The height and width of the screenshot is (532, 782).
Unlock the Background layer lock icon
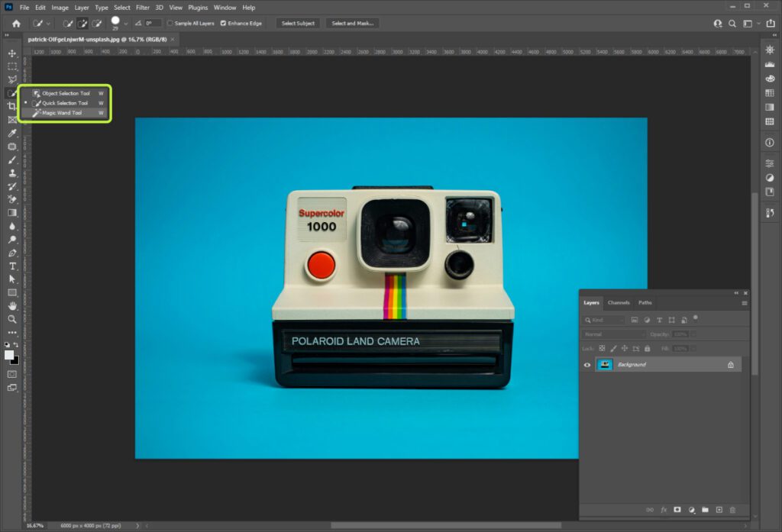(731, 365)
